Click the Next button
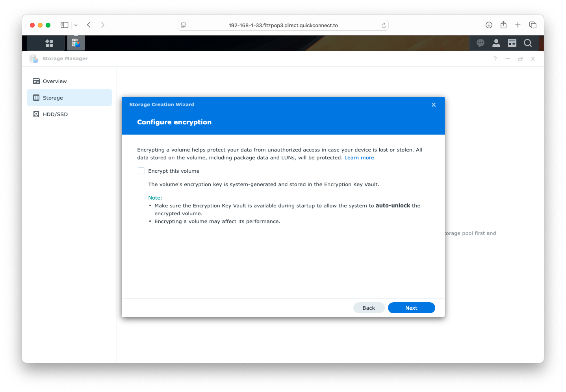This screenshot has width=566, height=392. tap(411, 308)
